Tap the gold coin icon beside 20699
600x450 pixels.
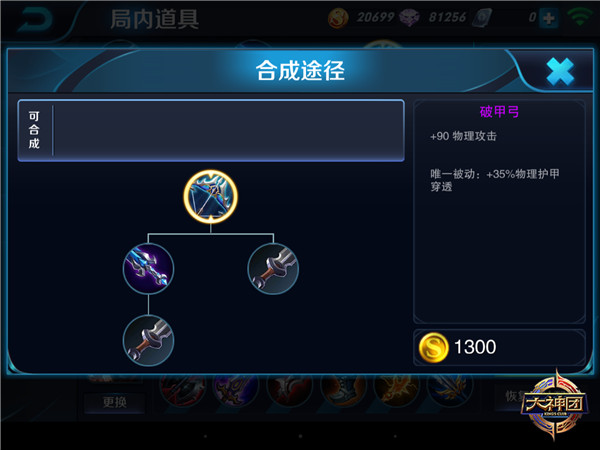coord(338,18)
